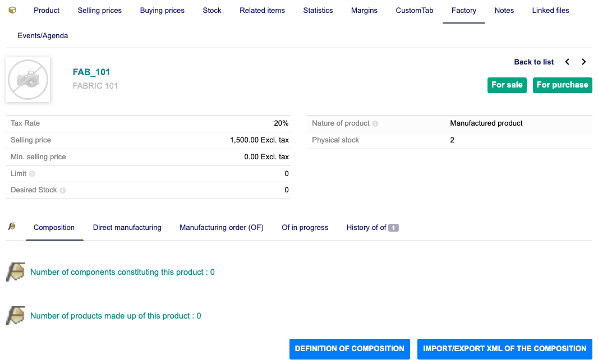598x364 pixels.
Task: Click info icon next to Nature of product
Action: click(x=375, y=123)
